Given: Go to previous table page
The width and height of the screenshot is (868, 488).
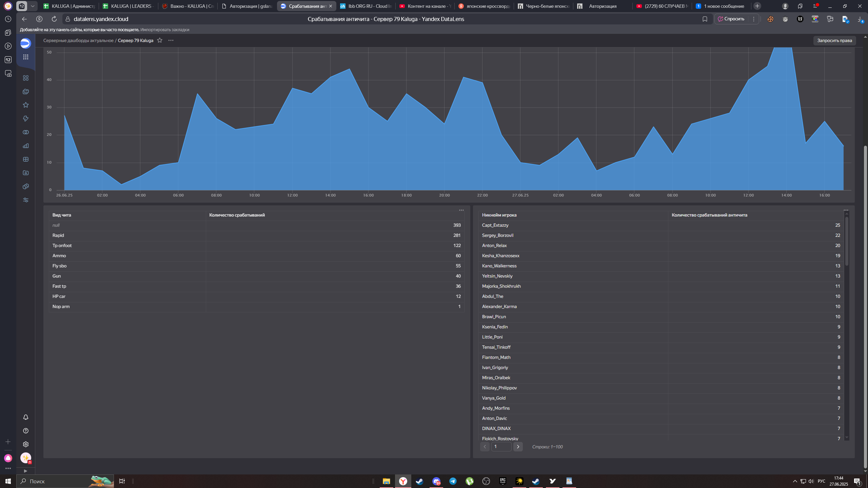Looking at the screenshot, I should pyautogui.click(x=485, y=447).
